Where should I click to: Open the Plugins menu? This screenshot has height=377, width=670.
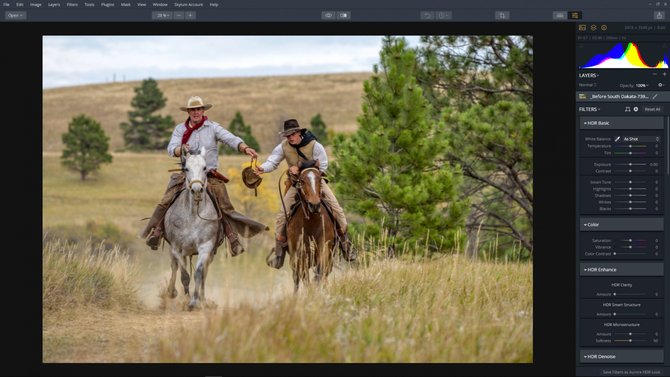pyautogui.click(x=107, y=5)
